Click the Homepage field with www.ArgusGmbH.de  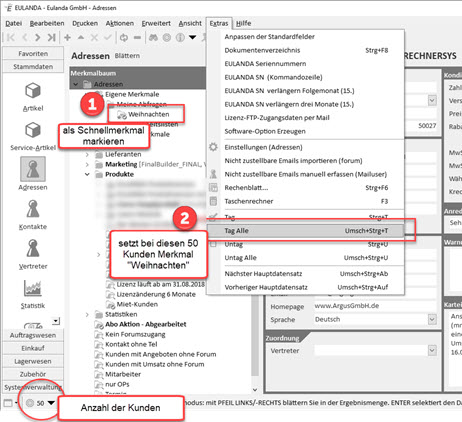click(375, 306)
